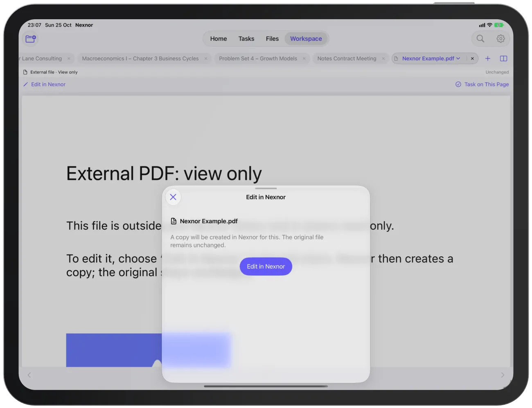Add a new tab with the plus icon
Image resolution: width=532 pixels, height=408 pixels.
(488, 58)
